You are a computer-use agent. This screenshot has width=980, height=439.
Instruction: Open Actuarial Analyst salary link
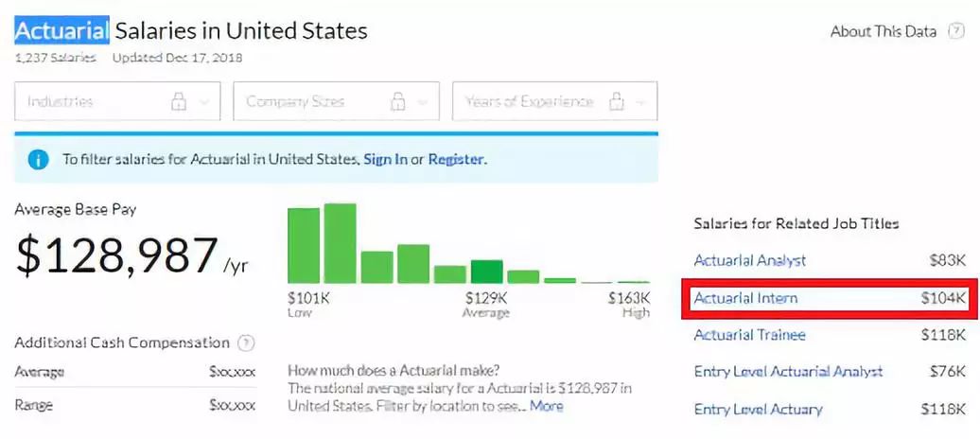click(x=750, y=261)
